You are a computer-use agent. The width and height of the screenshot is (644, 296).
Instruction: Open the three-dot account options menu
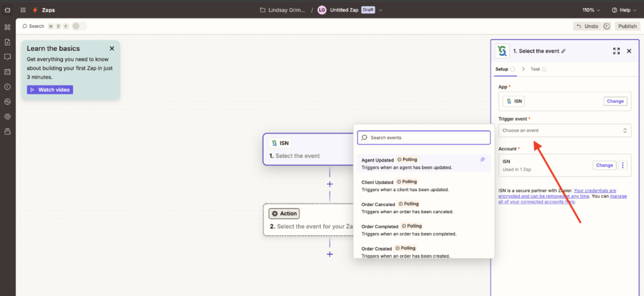623,165
